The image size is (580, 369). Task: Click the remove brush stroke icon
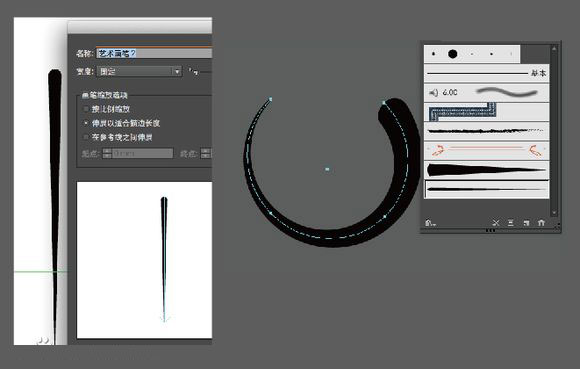coord(496,223)
